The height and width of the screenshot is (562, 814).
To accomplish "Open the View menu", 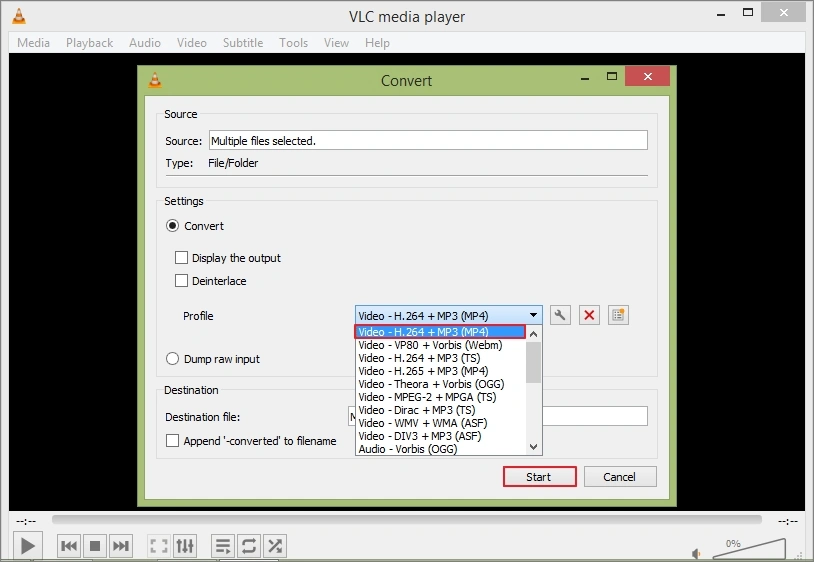I will click(x=336, y=43).
